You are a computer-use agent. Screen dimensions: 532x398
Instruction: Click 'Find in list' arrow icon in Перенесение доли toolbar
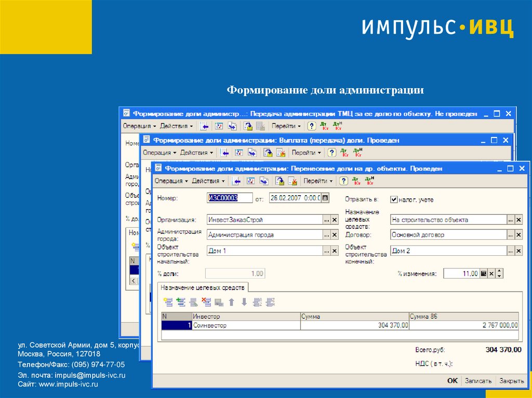[236, 181]
